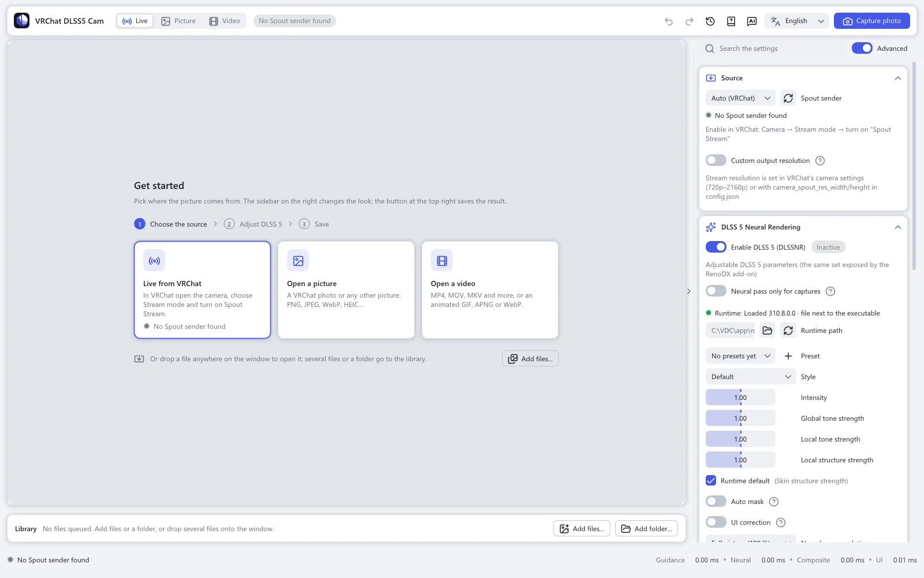Disable the Enable DLSS 5 (DLSSNR) toggle
The width and height of the screenshot is (924, 578).
click(x=716, y=247)
